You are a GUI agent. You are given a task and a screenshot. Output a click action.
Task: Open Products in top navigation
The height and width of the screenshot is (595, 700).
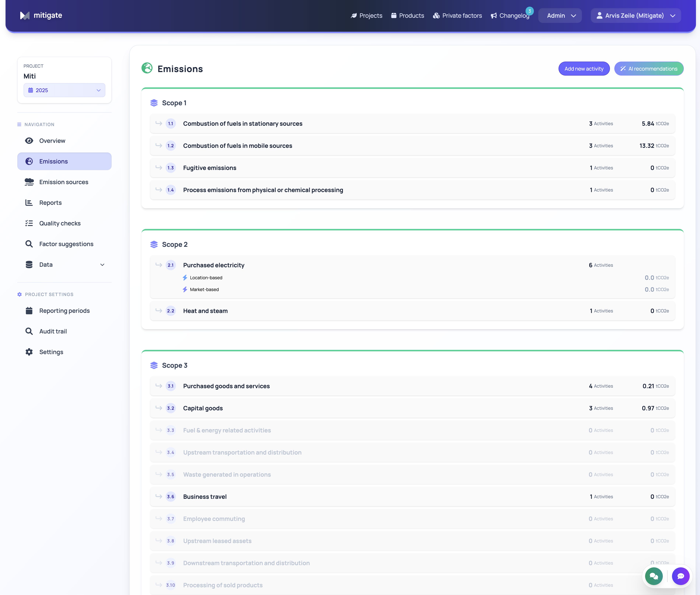(407, 15)
